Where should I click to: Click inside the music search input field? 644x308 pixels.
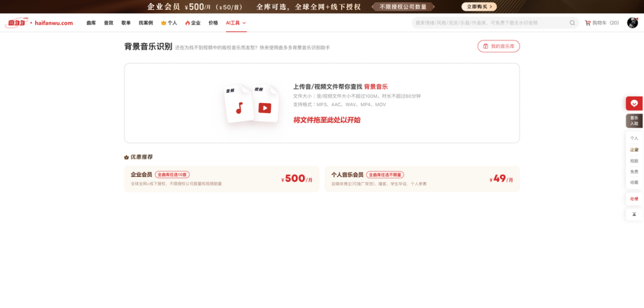pyautogui.click(x=489, y=23)
